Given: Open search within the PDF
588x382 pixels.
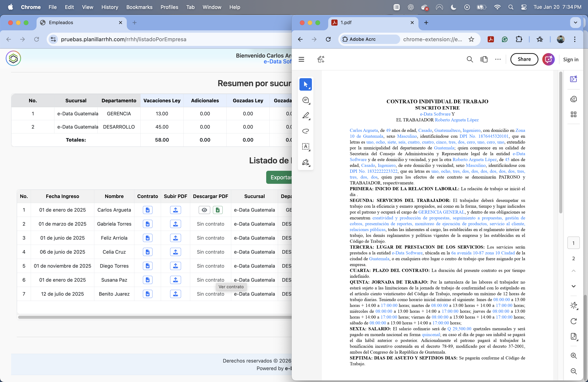Looking at the screenshot, I should pyautogui.click(x=470, y=59).
